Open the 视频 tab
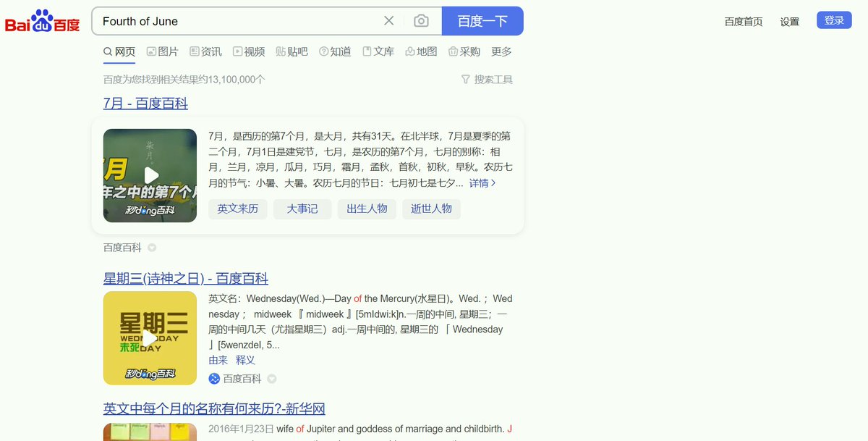The width and height of the screenshot is (868, 441). [x=249, y=51]
